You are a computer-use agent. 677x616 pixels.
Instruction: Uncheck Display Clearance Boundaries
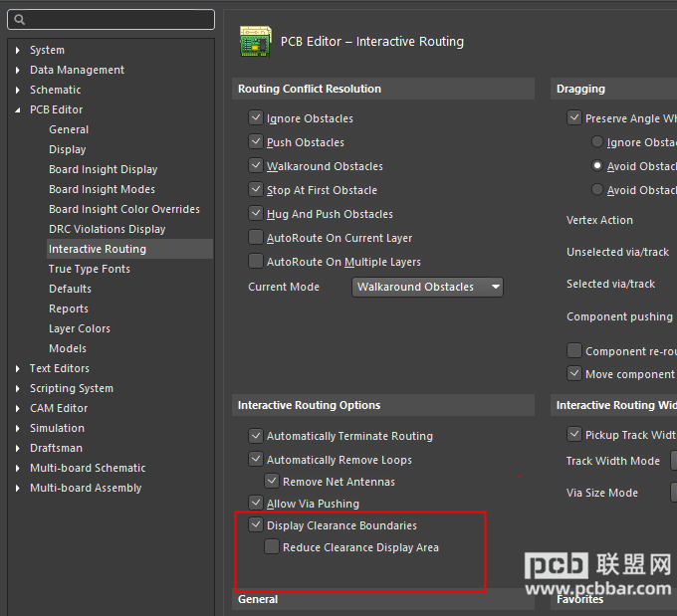pos(256,524)
